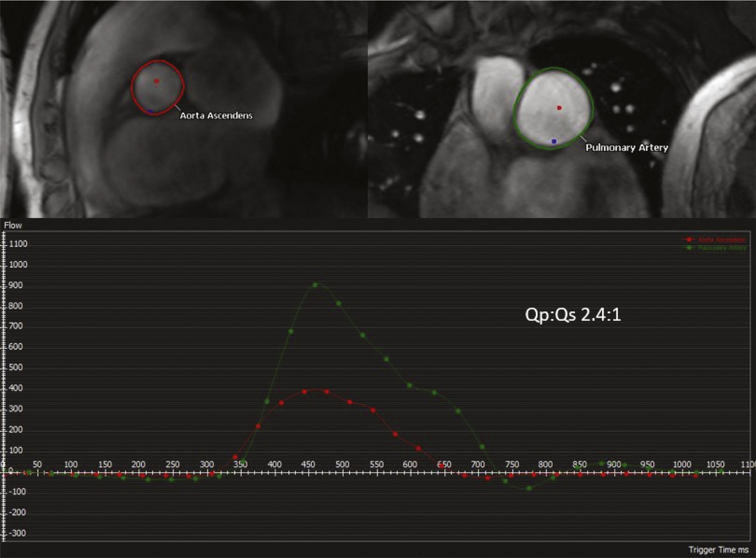Click the red aortic peak point near 400

coord(304,392)
